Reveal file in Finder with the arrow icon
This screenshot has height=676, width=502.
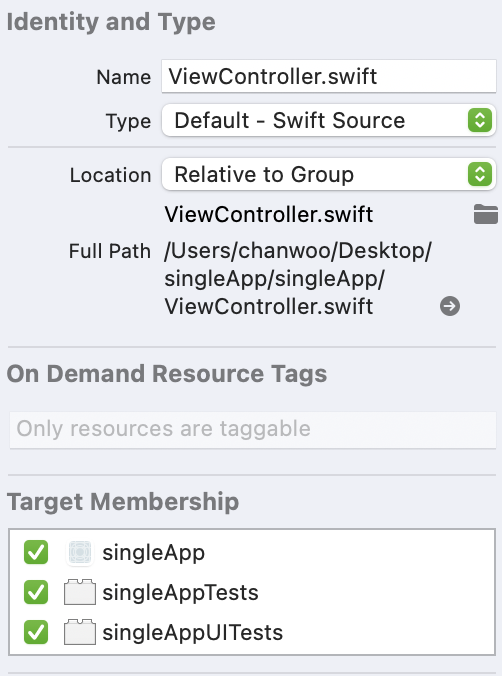(x=450, y=306)
